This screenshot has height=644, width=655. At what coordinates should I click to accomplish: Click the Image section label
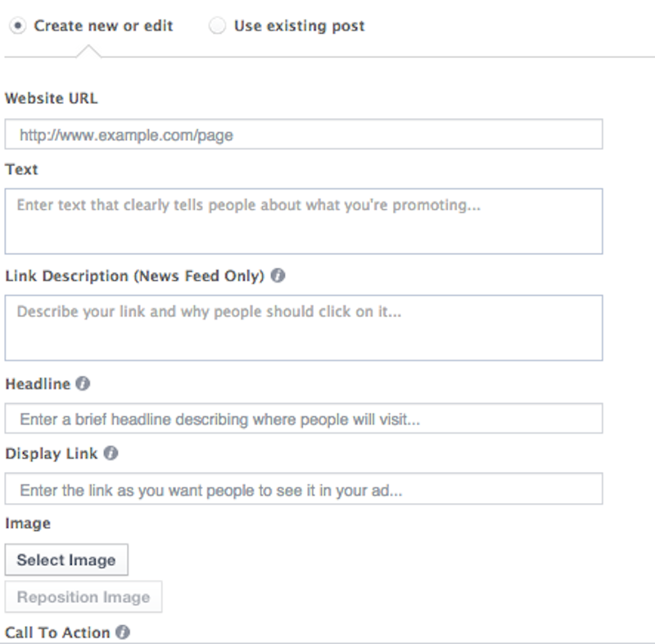click(x=23, y=523)
